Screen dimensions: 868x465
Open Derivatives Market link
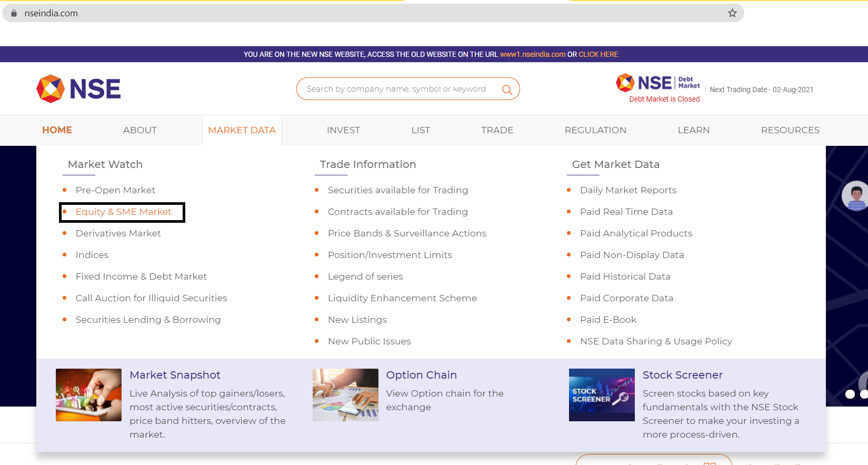click(118, 233)
